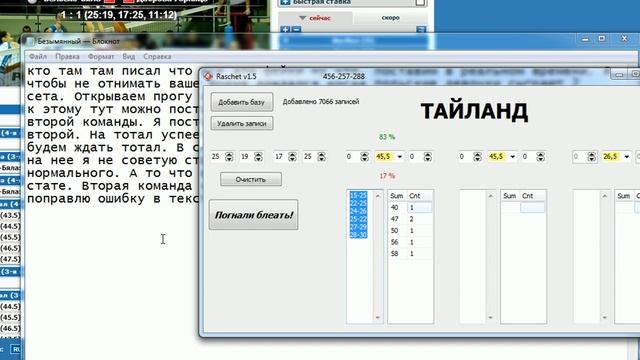
Task: Open the Файл menu in Notepad
Action: click(x=38, y=57)
